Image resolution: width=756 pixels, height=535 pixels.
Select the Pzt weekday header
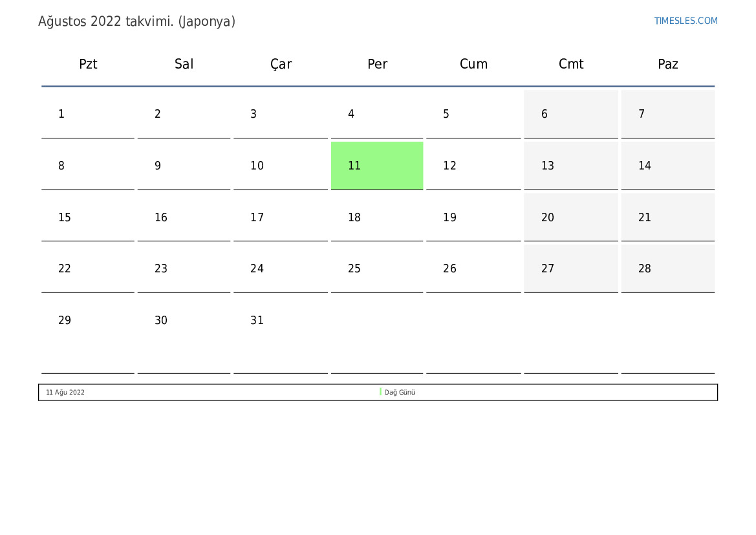tap(88, 64)
